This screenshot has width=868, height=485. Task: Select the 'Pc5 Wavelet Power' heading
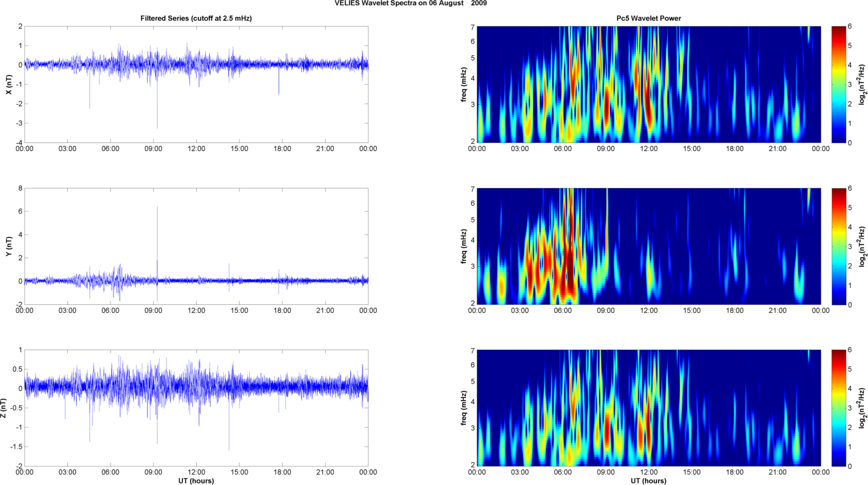(648, 18)
